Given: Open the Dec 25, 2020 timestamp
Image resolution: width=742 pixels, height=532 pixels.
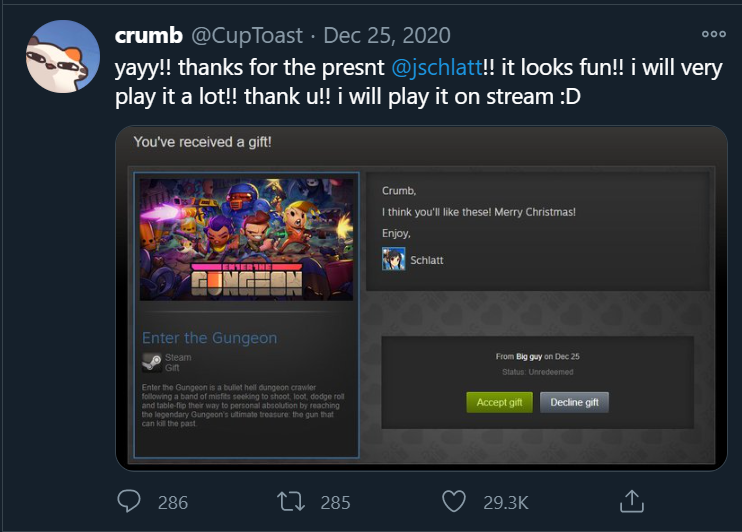Looking at the screenshot, I should [x=387, y=35].
